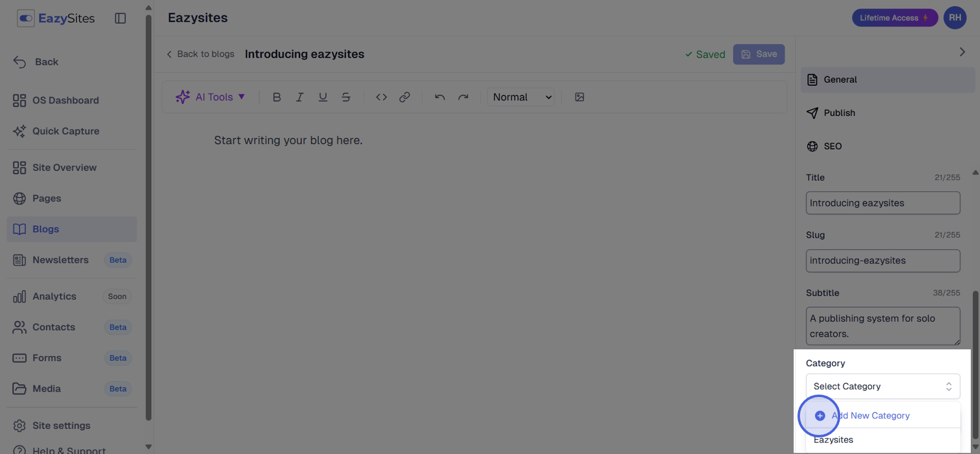The width and height of the screenshot is (980, 454).
Task: Open Newsletters section
Action: (x=72, y=260)
